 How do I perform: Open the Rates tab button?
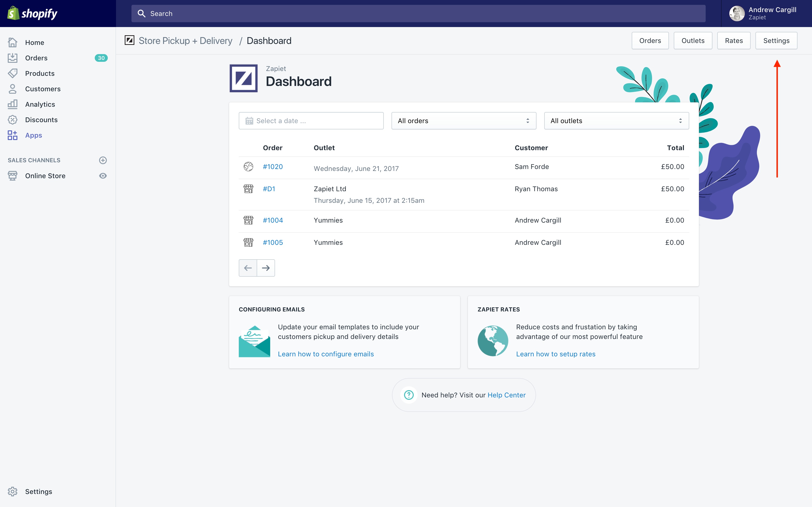pos(733,41)
